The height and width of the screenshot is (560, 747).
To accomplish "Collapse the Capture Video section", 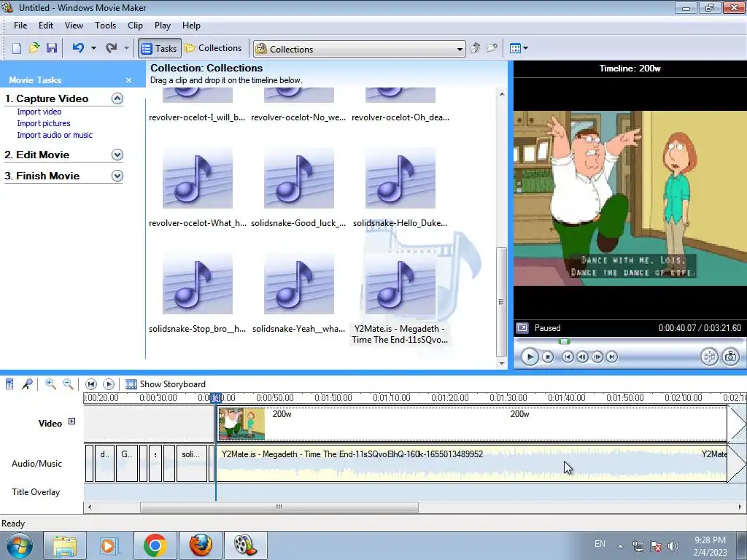I will click(117, 98).
